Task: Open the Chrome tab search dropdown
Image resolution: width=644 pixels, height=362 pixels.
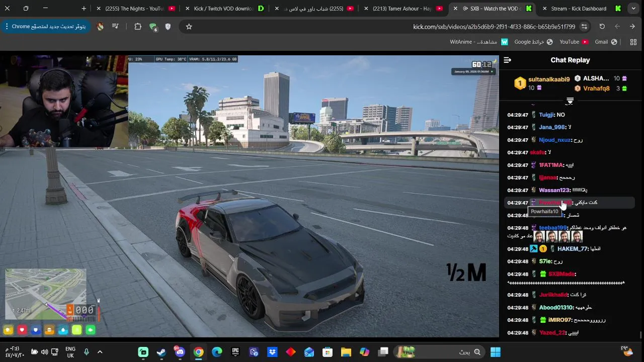Action: pos(633,9)
